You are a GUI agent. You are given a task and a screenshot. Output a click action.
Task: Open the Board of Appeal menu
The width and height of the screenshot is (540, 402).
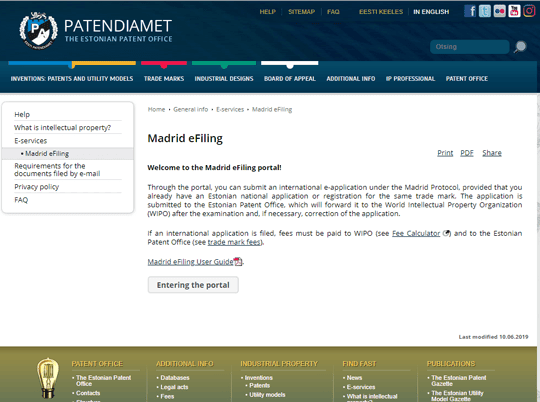click(290, 79)
